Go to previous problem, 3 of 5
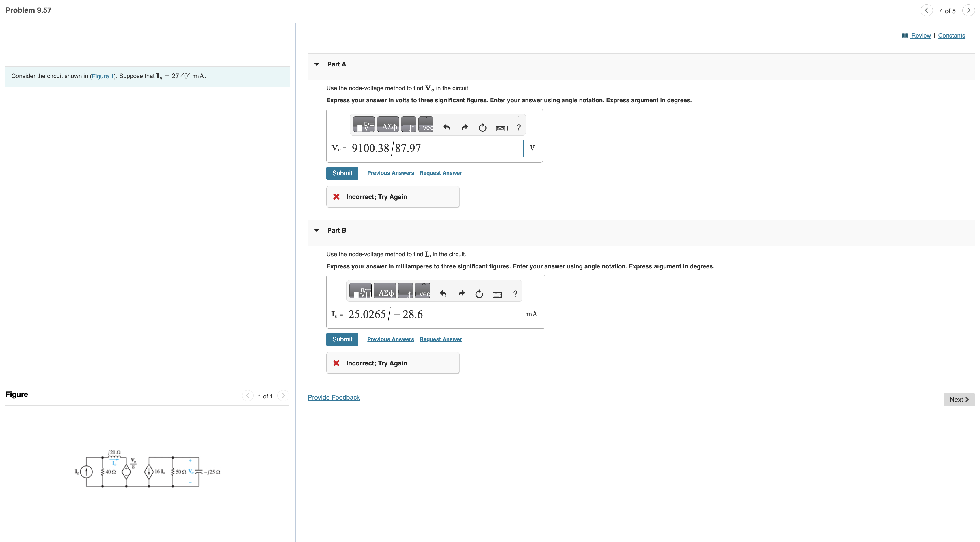 click(926, 10)
